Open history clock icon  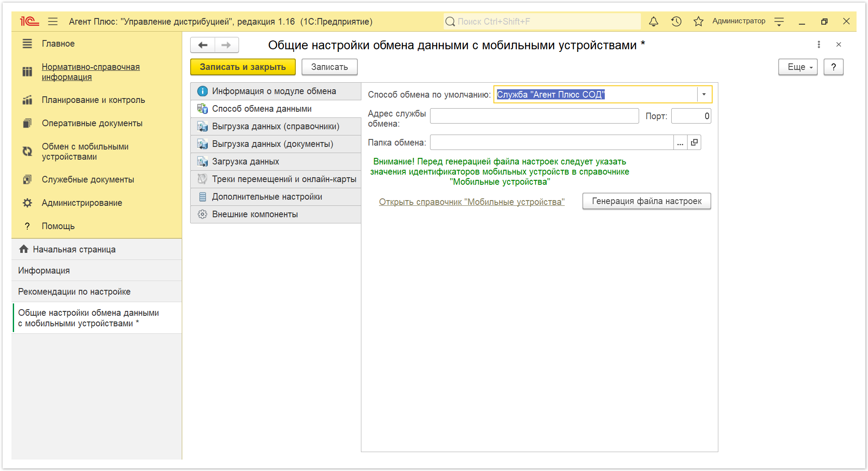(676, 21)
